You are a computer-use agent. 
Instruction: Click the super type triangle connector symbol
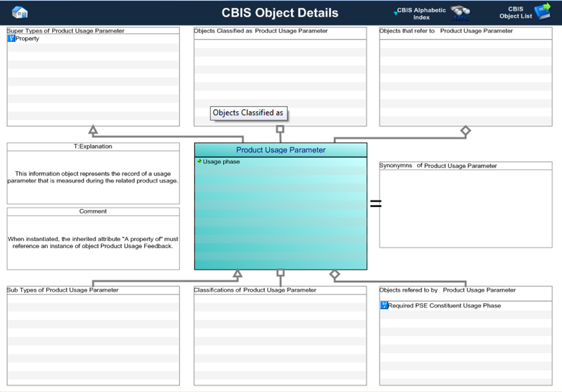93,130
